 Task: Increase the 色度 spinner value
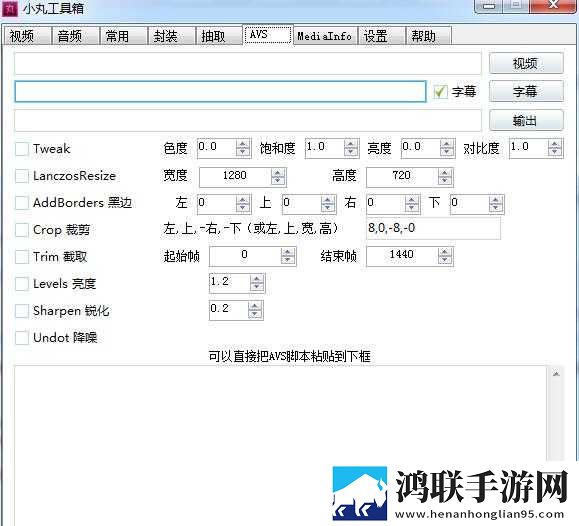[x=243, y=144]
